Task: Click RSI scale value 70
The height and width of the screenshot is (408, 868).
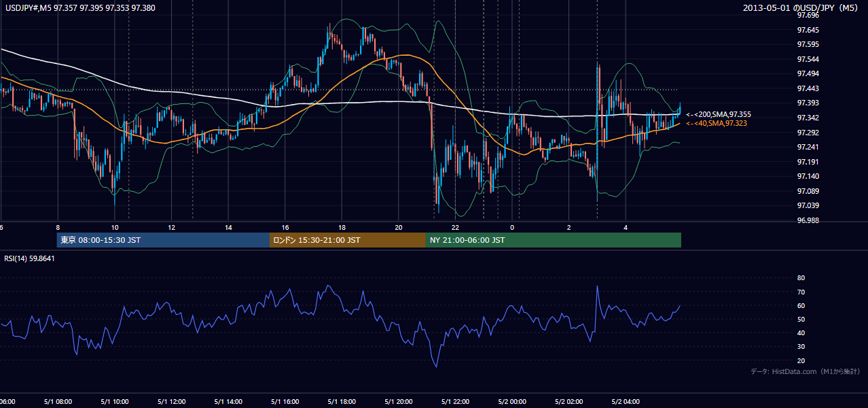Action: (x=801, y=292)
